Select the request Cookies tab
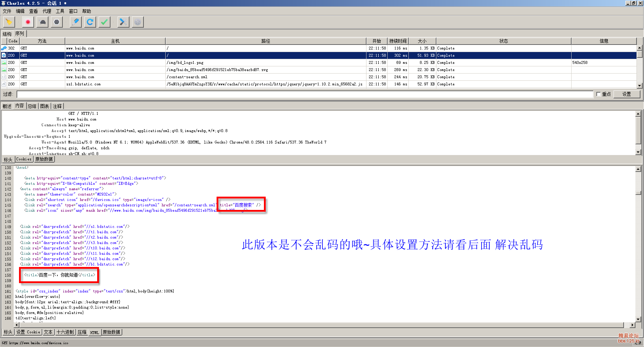This screenshot has height=347, width=644. click(x=24, y=159)
